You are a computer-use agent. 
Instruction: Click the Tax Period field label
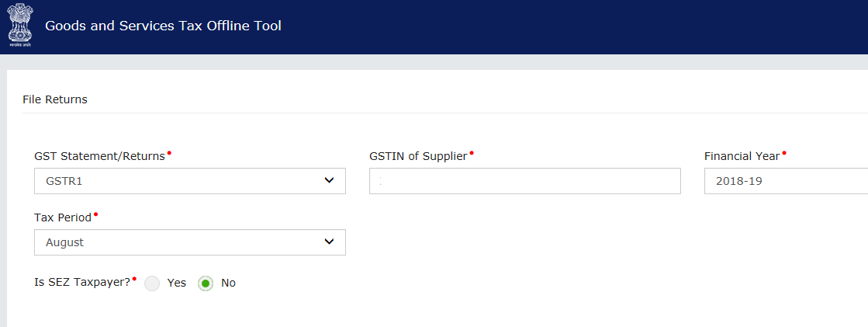(62, 217)
